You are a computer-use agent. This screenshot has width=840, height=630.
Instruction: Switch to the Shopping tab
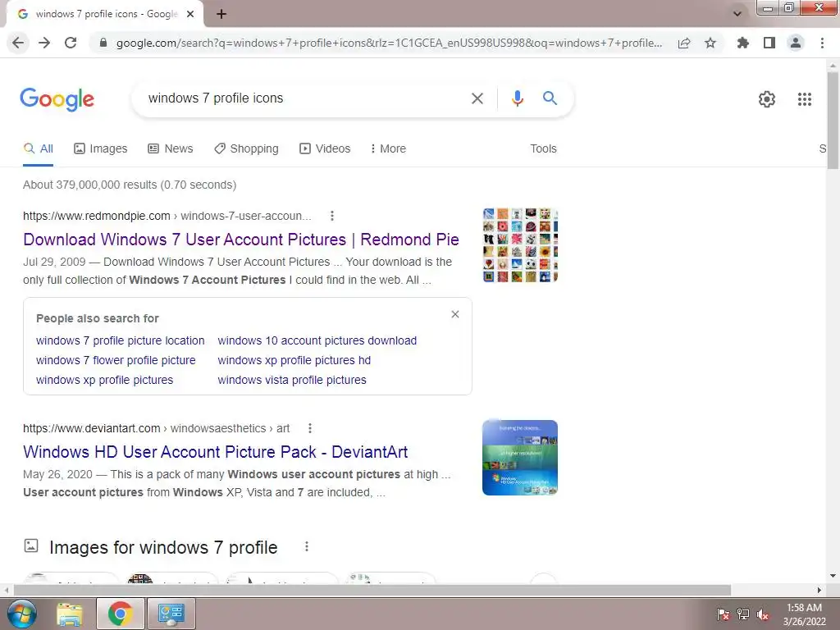(x=246, y=148)
